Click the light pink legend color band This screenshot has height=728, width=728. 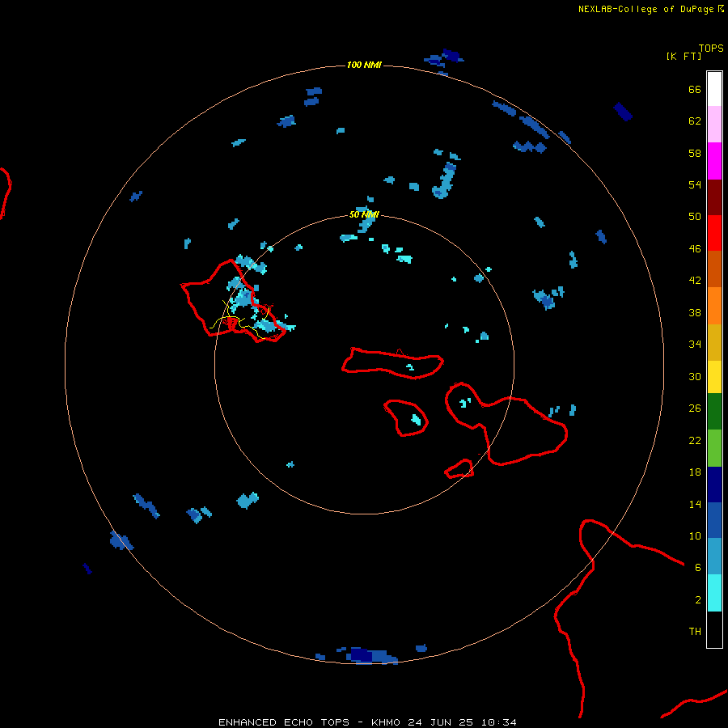(x=714, y=124)
